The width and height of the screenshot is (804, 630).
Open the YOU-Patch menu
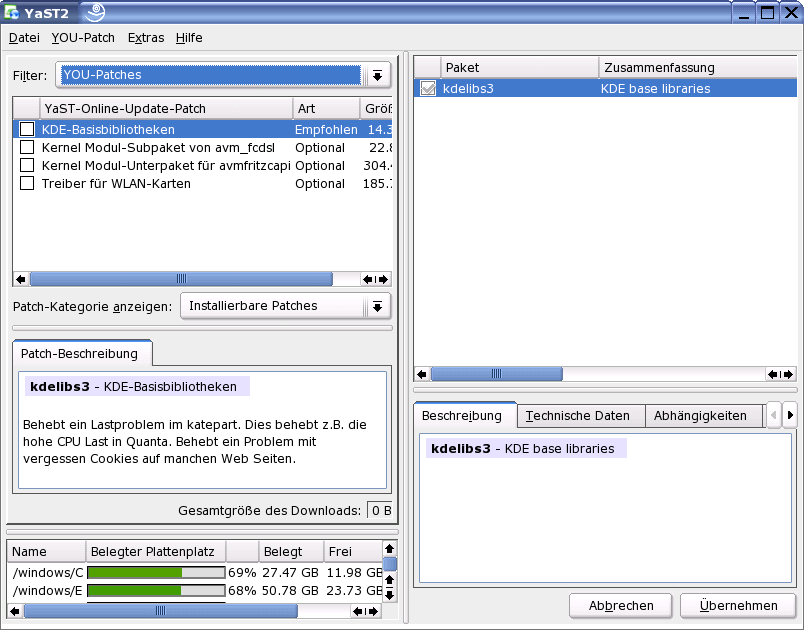point(83,38)
